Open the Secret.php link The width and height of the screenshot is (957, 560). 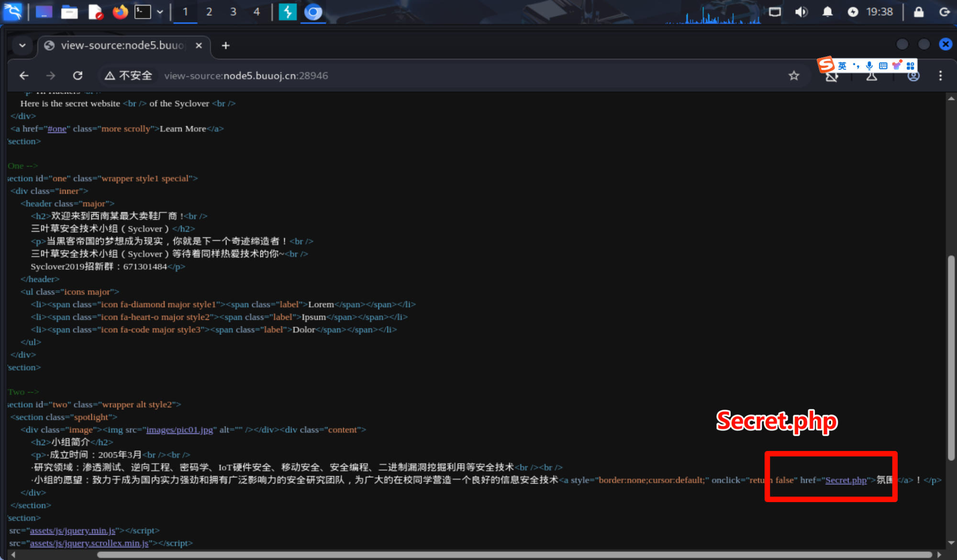(846, 480)
